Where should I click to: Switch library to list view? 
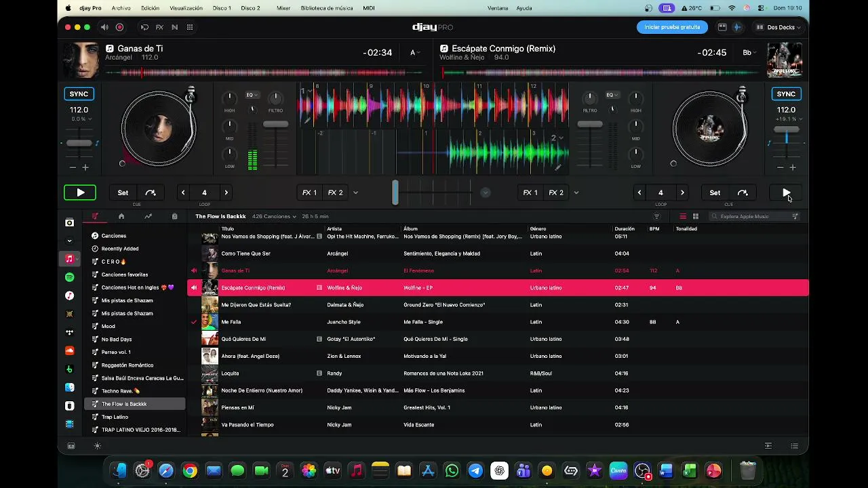[683, 216]
